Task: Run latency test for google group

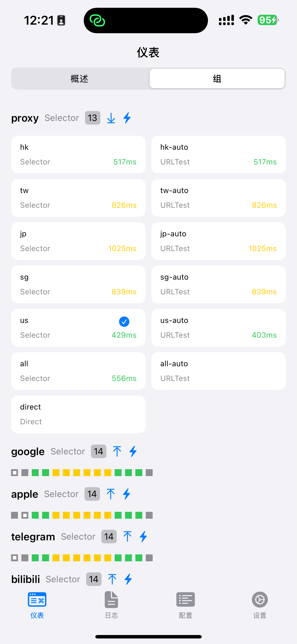Action: pyautogui.click(x=133, y=451)
